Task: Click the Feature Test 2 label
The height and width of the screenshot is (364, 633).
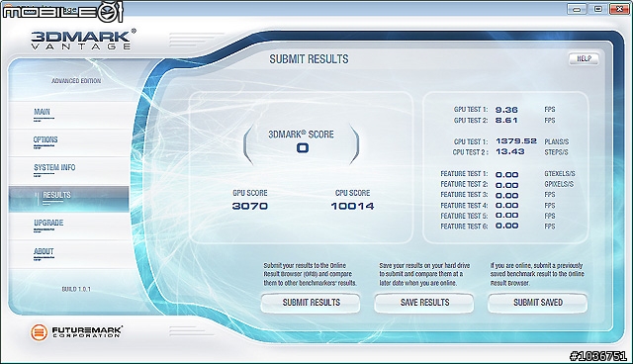Action: pos(464,184)
